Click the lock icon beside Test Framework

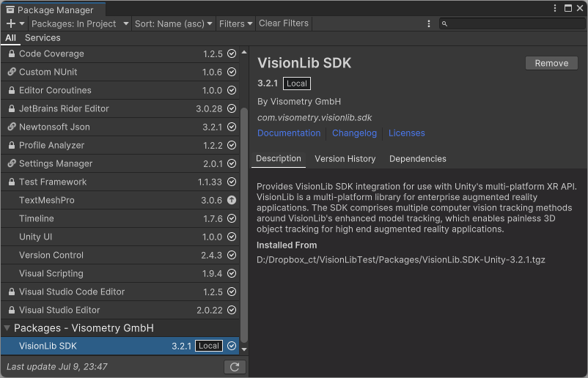pos(12,182)
